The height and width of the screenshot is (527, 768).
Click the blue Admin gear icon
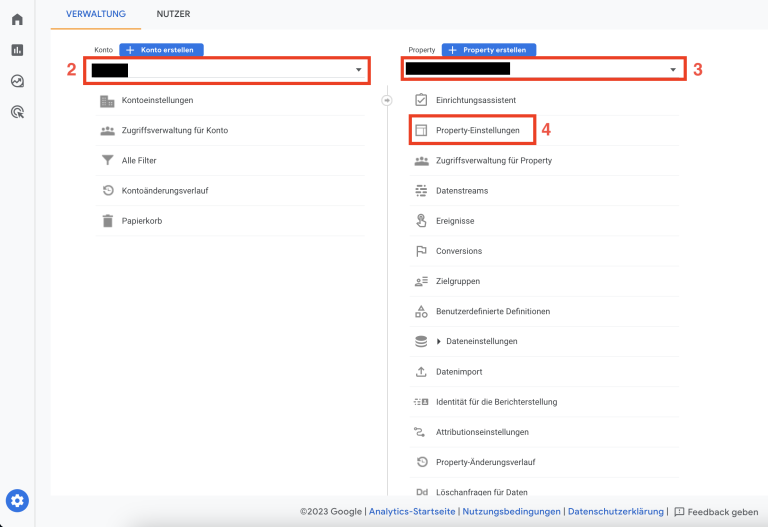pyautogui.click(x=17, y=500)
